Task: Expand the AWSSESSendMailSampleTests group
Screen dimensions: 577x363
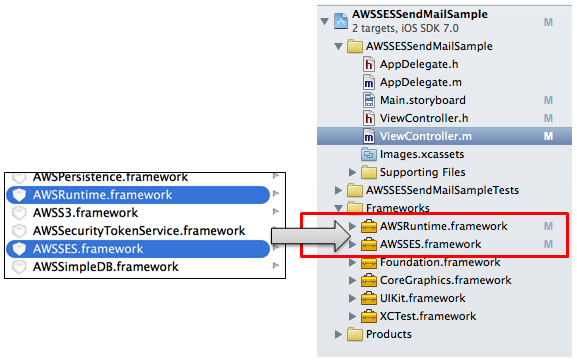Action: click(338, 190)
